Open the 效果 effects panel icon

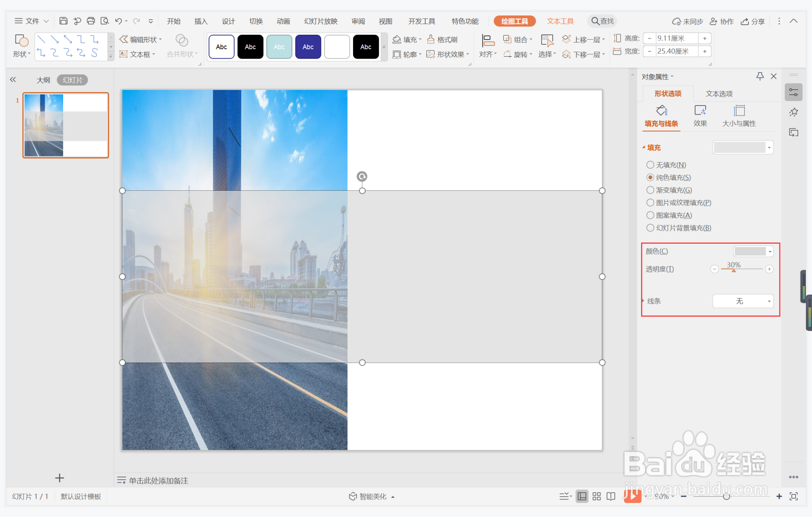coord(700,111)
